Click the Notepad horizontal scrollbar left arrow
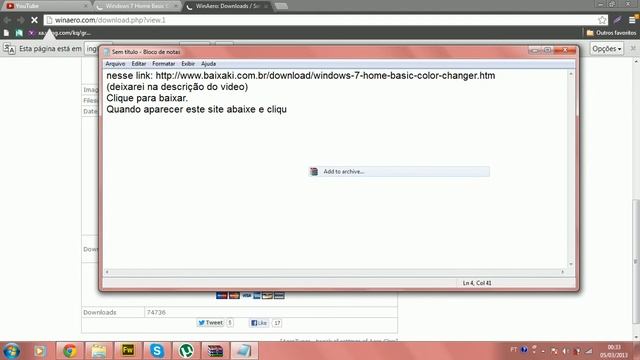This screenshot has width=640, height=360. coord(107,272)
